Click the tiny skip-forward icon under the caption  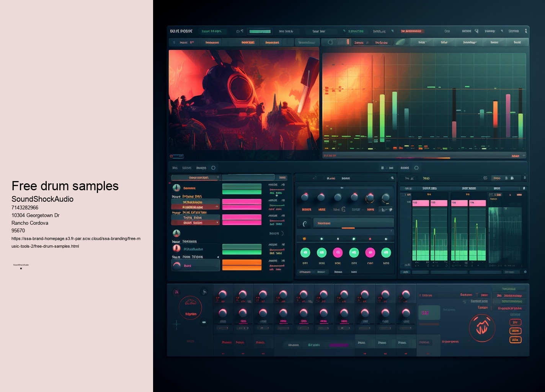(x=21, y=268)
